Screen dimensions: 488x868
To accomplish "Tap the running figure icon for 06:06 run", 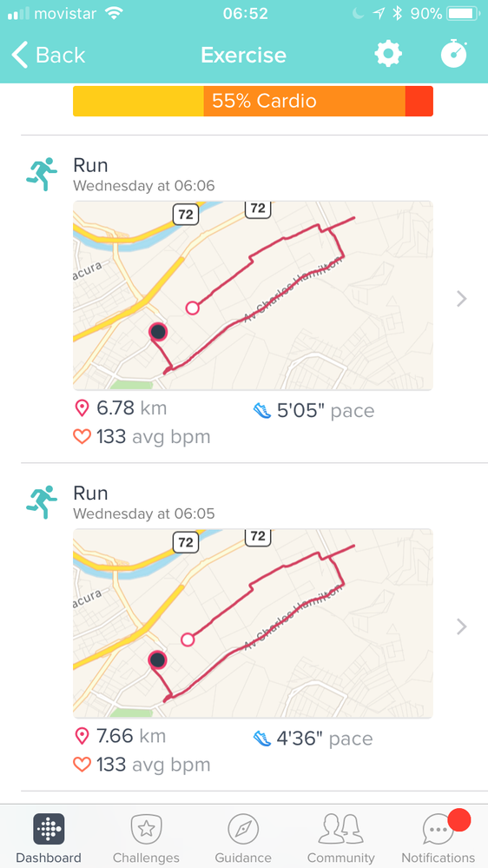I will pos(42,172).
